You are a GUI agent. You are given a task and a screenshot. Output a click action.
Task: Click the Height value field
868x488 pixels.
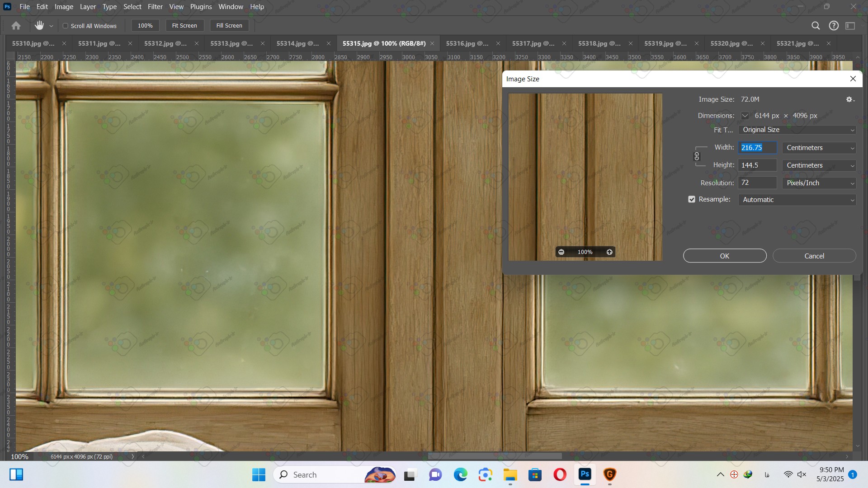[x=757, y=165]
